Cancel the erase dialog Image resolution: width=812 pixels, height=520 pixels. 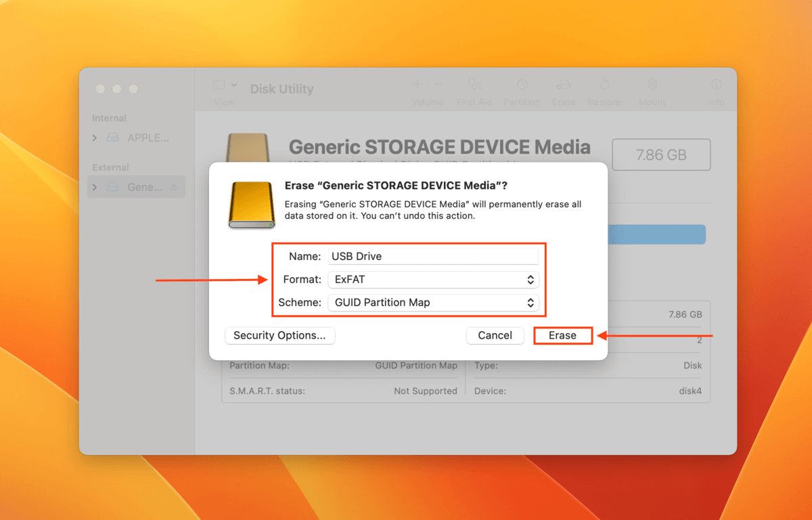[495, 335]
